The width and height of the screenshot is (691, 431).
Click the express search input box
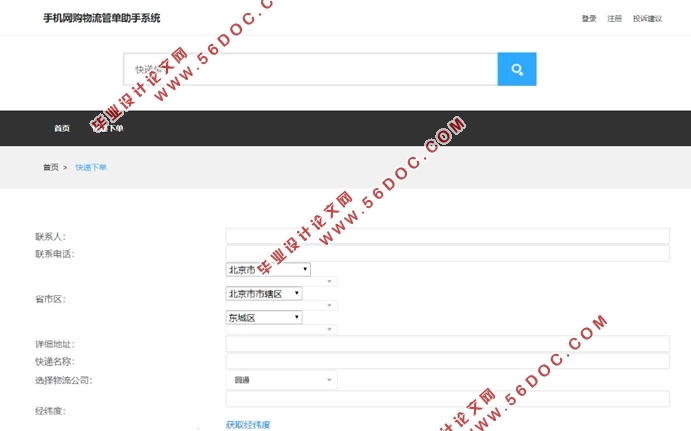pyautogui.click(x=310, y=69)
